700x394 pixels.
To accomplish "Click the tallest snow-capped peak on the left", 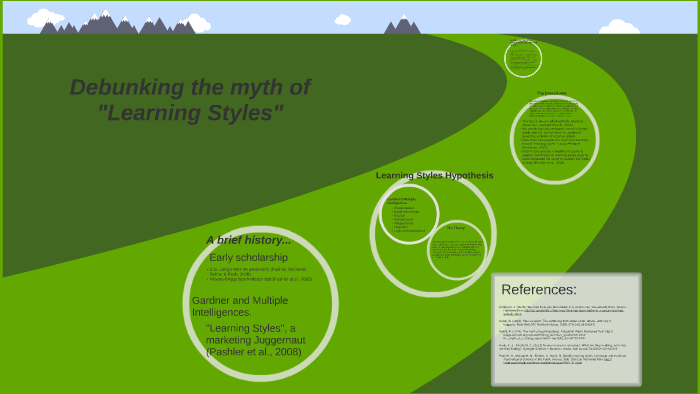I will pos(105,21).
